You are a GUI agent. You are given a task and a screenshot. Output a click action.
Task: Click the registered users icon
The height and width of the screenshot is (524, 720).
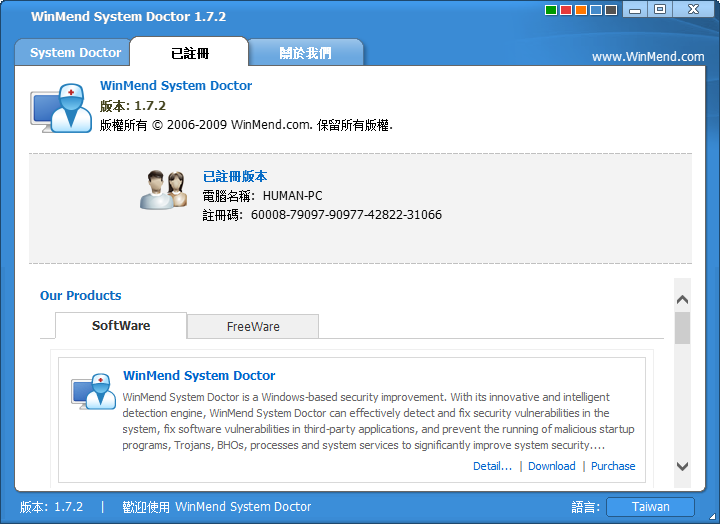(163, 190)
